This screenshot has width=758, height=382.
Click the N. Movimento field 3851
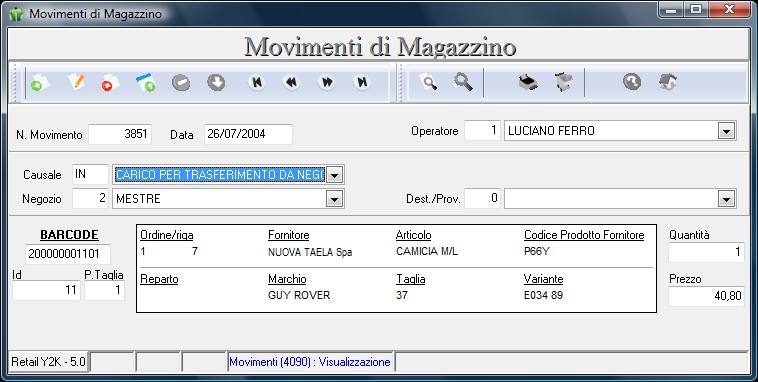point(120,134)
